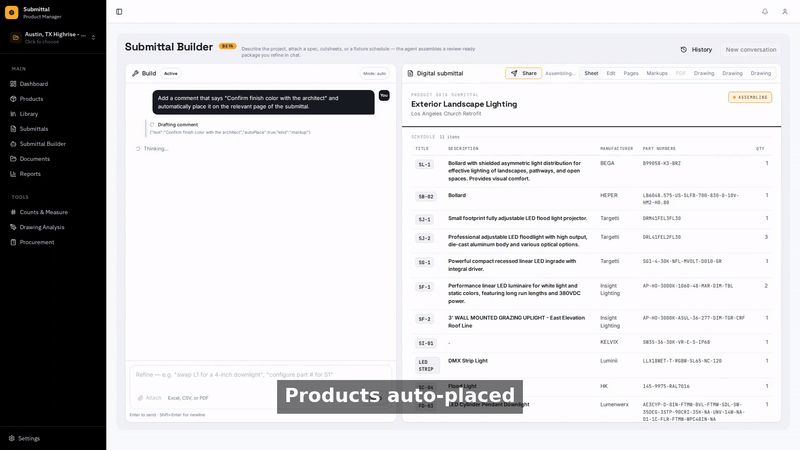Open Settings at sidebar bottom
Viewport: 800px width, 450px height.
(x=29, y=438)
